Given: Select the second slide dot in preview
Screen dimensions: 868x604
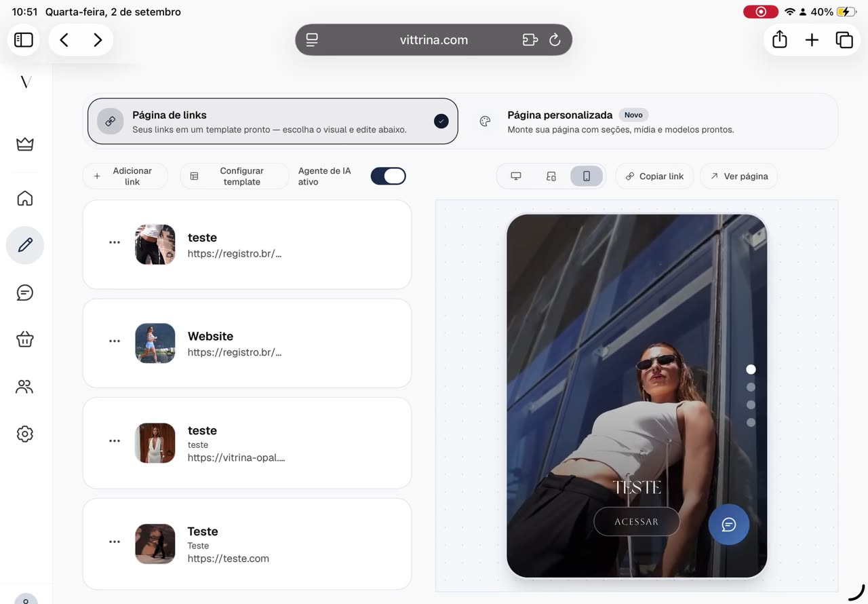Looking at the screenshot, I should coord(751,387).
